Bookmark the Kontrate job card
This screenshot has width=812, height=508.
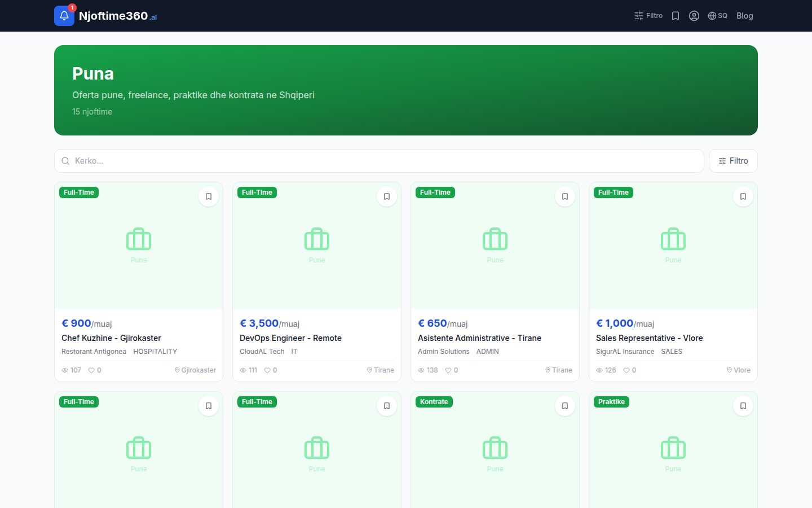(565, 406)
